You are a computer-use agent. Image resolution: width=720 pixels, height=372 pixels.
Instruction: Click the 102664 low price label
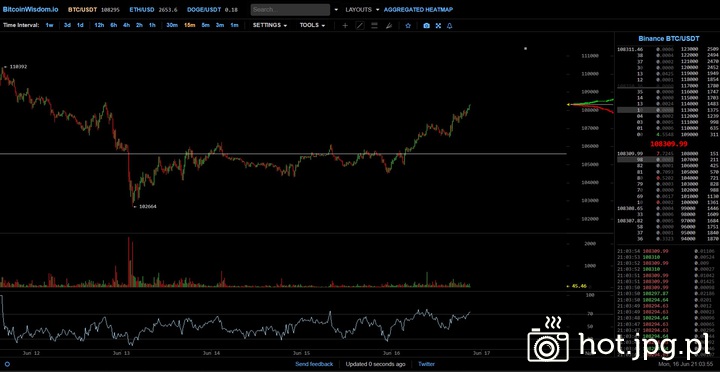point(147,207)
